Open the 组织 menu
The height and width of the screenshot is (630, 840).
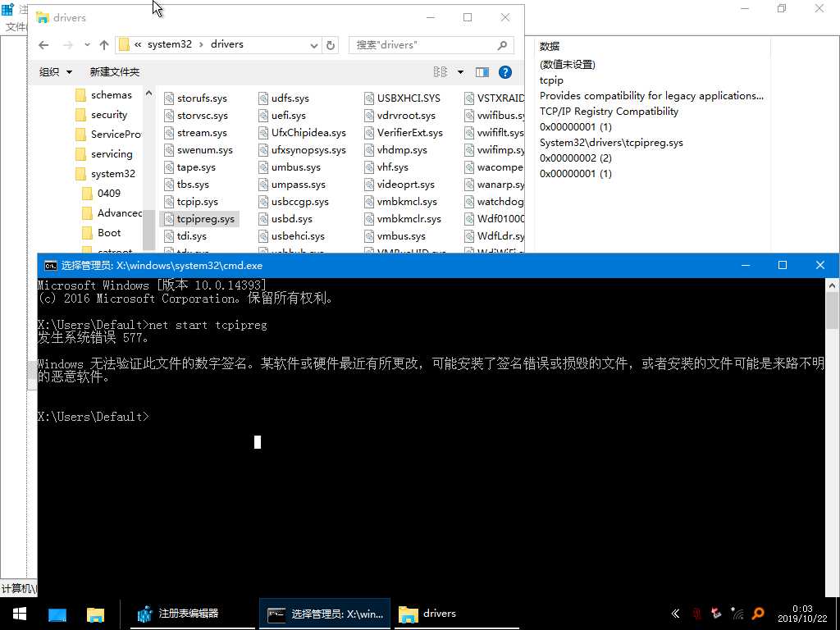[x=55, y=72]
